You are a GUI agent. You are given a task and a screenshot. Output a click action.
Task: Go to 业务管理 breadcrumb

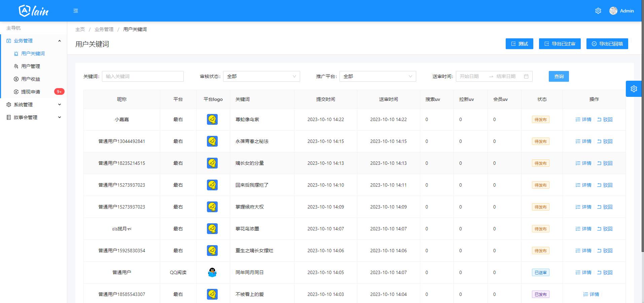pos(104,29)
